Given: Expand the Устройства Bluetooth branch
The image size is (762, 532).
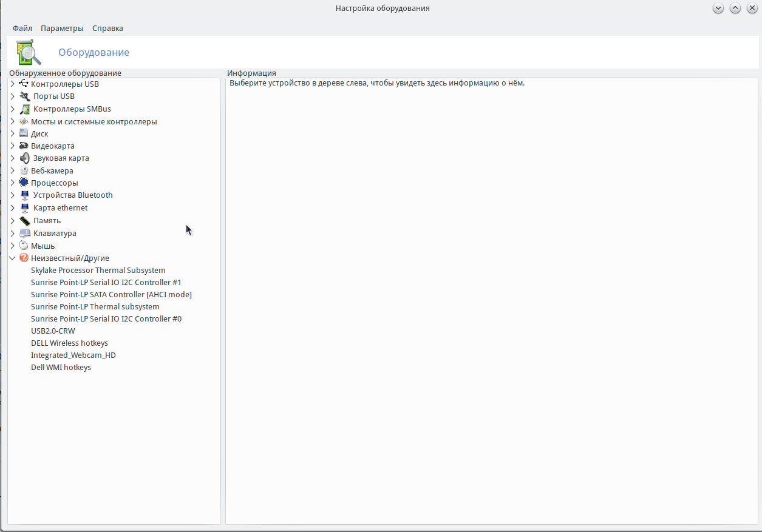Looking at the screenshot, I should point(13,195).
